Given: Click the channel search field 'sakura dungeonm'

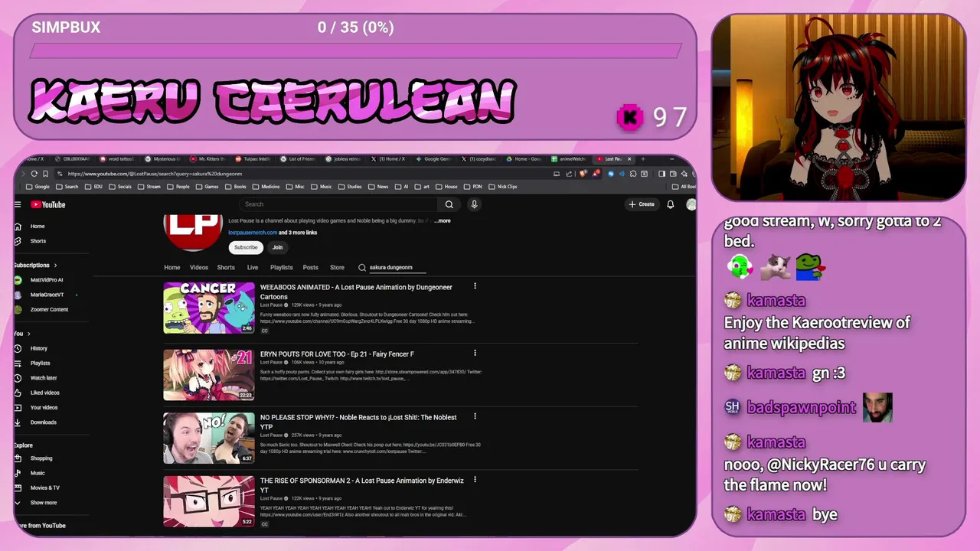Looking at the screenshot, I should coord(397,268).
